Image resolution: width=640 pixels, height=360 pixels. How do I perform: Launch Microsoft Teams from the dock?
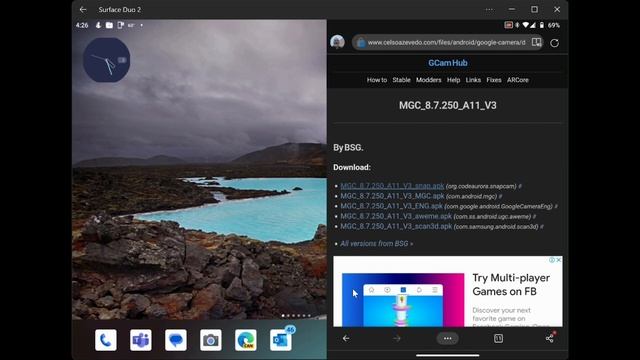coord(141,340)
